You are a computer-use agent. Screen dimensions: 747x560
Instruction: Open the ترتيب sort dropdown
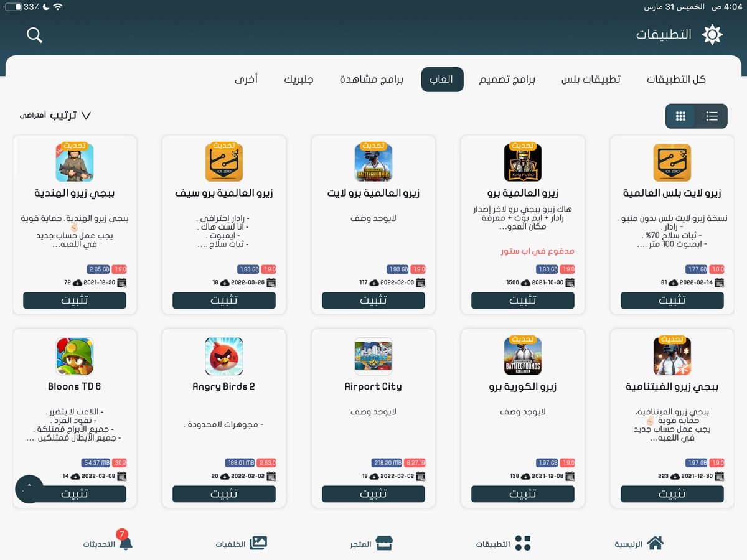tap(55, 116)
